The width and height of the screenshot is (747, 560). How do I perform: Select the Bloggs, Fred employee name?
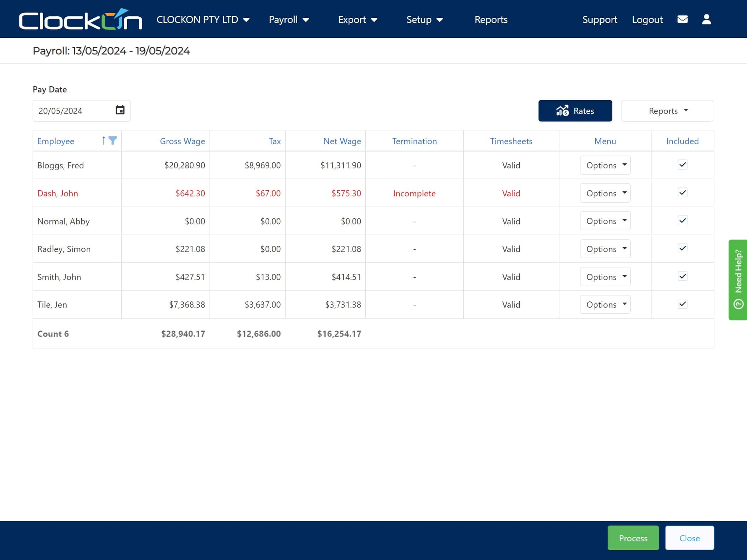(x=60, y=165)
